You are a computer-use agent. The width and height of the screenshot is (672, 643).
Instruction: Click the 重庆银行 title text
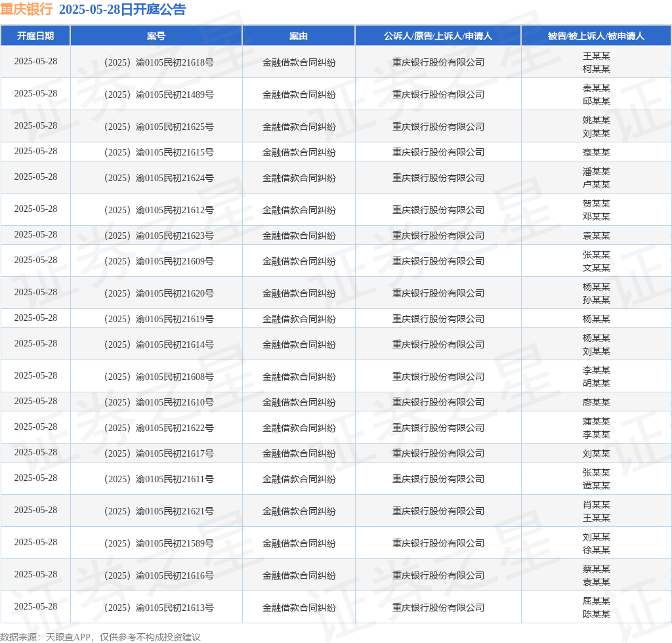[26, 9]
